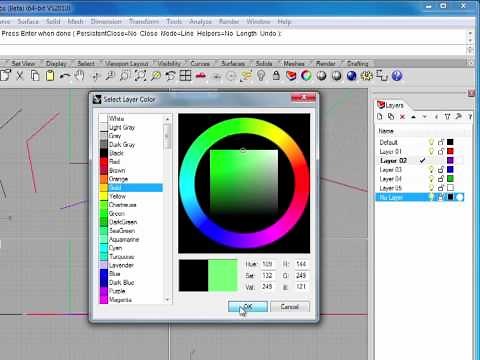The width and height of the screenshot is (480, 360).
Task: Toggle the Layer 01 lock
Action: (x=441, y=152)
